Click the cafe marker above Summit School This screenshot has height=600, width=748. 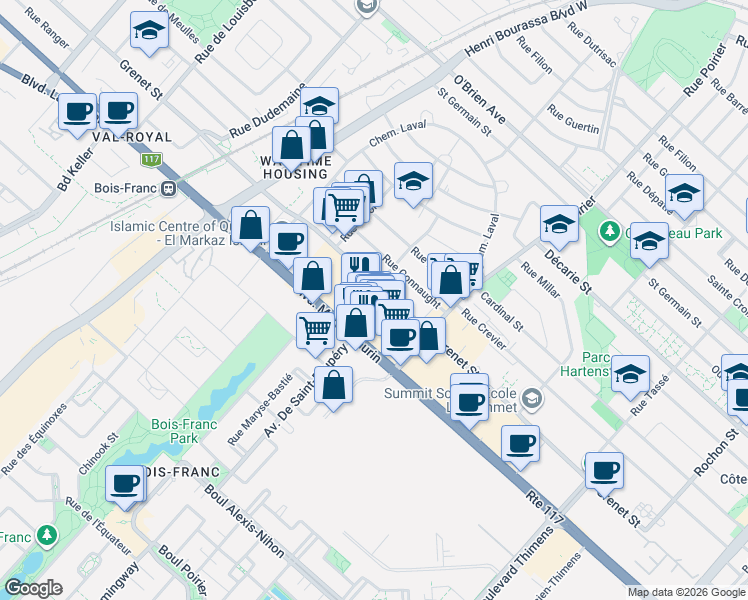pyautogui.click(x=400, y=340)
